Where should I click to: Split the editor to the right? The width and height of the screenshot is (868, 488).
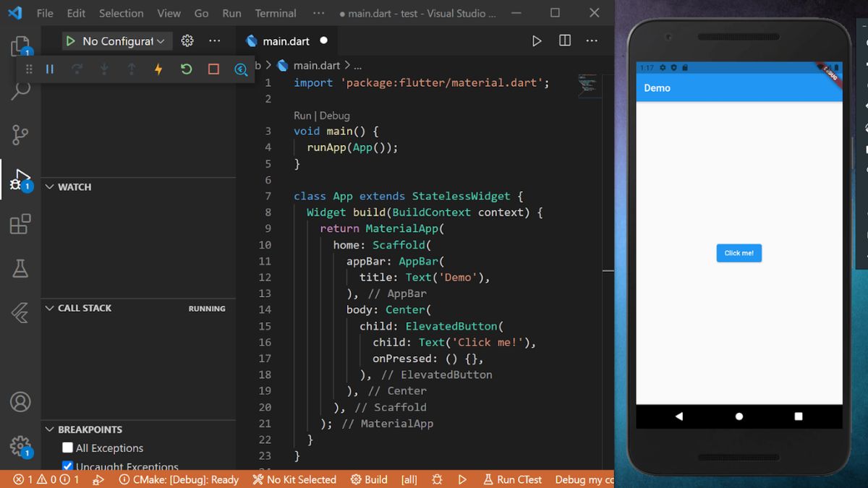[x=565, y=41]
